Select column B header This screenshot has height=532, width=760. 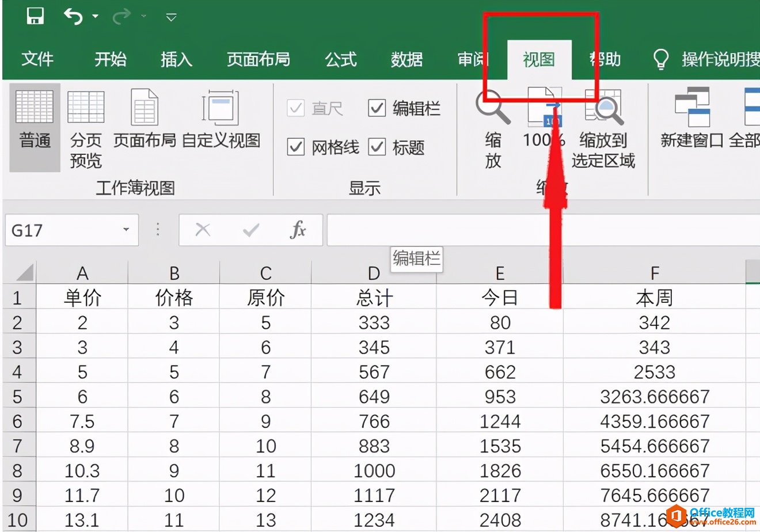pos(174,273)
